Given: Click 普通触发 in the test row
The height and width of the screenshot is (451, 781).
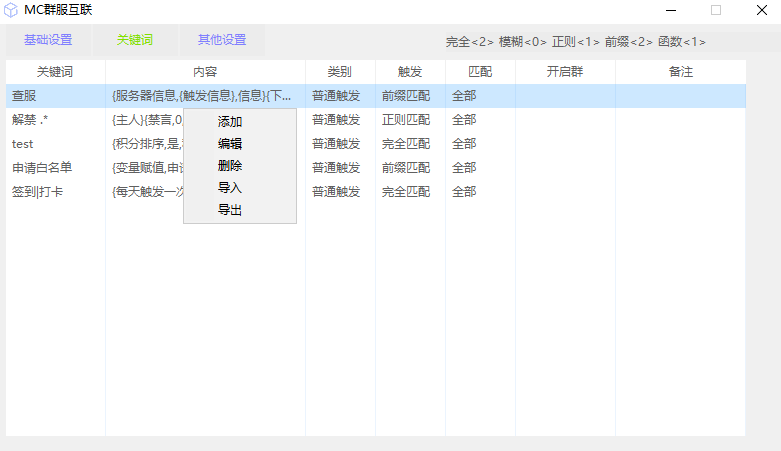Looking at the screenshot, I should tap(336, 144).
